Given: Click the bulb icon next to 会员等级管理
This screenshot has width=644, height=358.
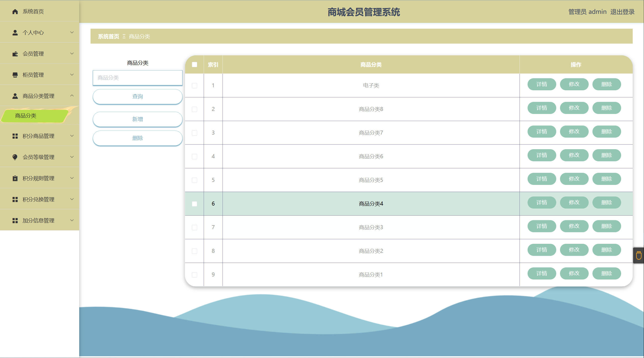Looking at the screenshot, I should (15, 157).
